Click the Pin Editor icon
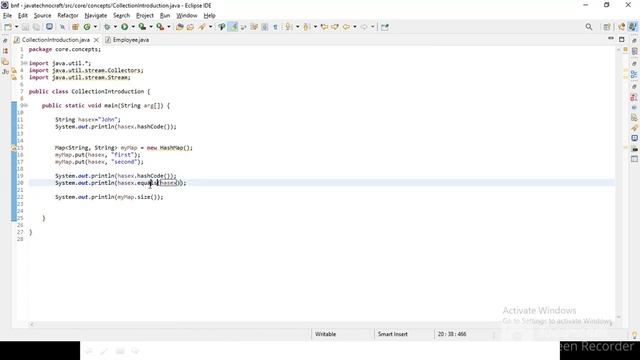The image size is (640, 360). 385,27
